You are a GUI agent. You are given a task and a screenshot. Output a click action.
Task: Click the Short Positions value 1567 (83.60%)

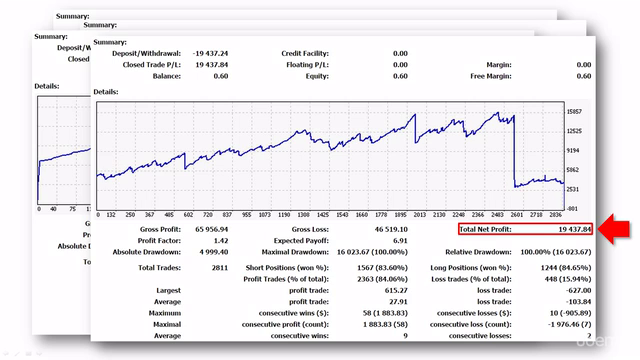click(382, 268)
